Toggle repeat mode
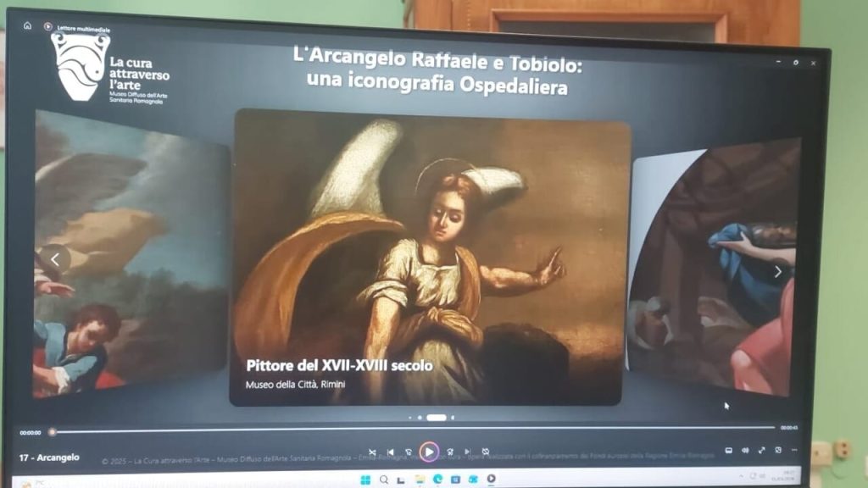 point(486,452)
